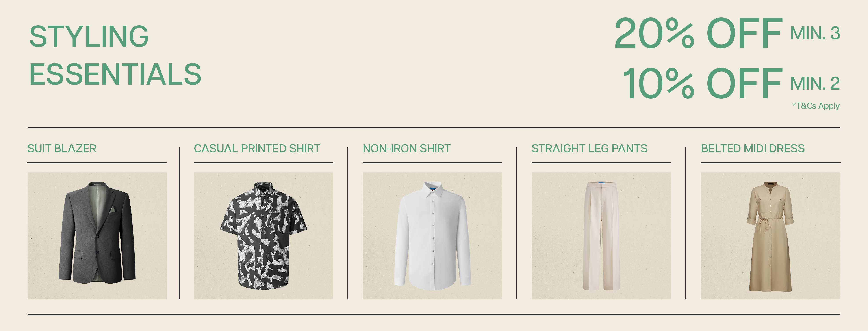Screen dimensions: 868x331
Task: Click the BELTED MIDI DRESS label
Action: pos(753,149)
